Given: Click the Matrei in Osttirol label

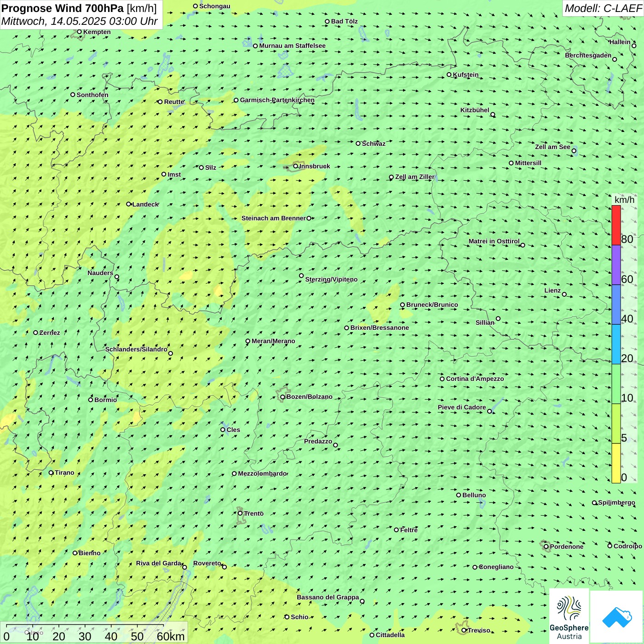Looking at the screenshot, I should click(494, 241).
